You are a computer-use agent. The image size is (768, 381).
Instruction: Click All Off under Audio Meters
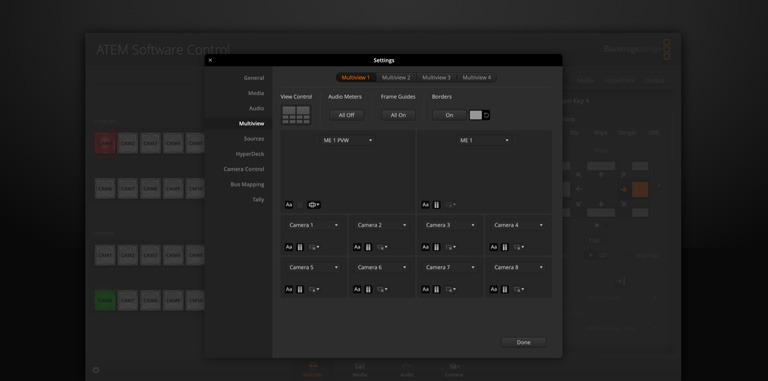[x=346, y=115]
